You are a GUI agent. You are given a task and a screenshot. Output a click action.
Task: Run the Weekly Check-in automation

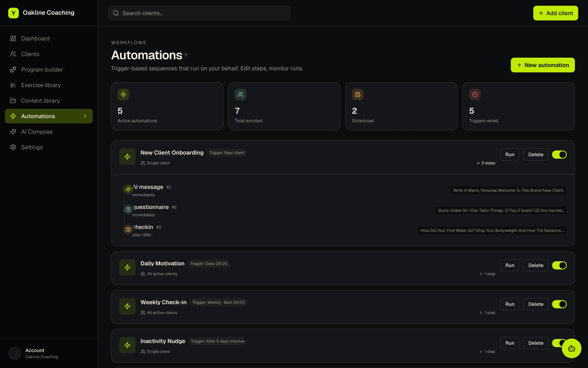(x=510, y=304)
